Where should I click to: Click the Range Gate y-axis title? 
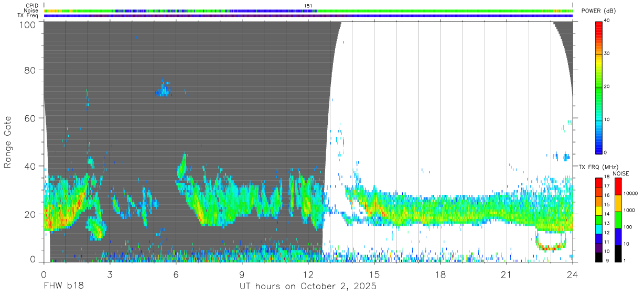coord(8,142)
